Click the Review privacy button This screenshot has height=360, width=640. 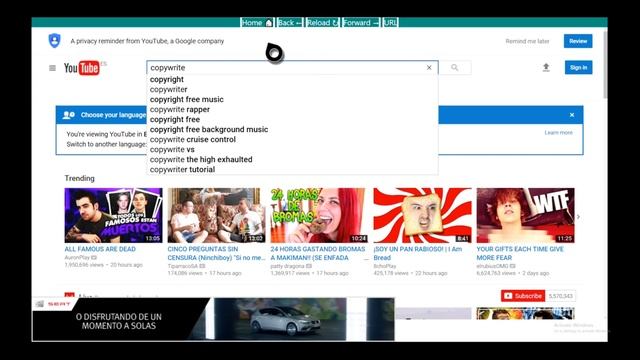coord(578,41)
